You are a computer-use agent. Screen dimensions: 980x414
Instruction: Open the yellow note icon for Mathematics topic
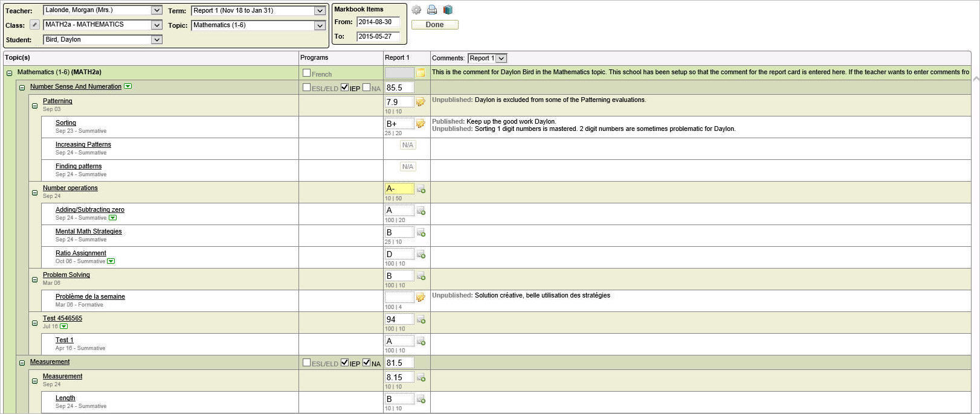[x=421, y=73]
